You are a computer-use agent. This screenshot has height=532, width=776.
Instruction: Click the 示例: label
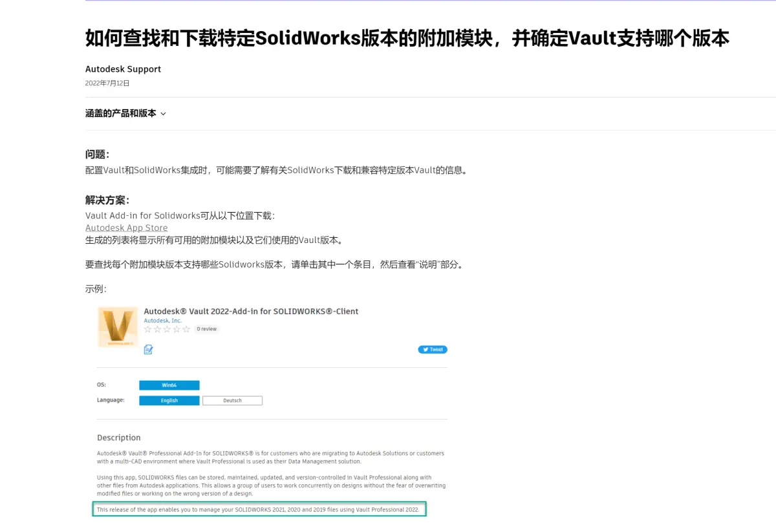click(96, 289)
